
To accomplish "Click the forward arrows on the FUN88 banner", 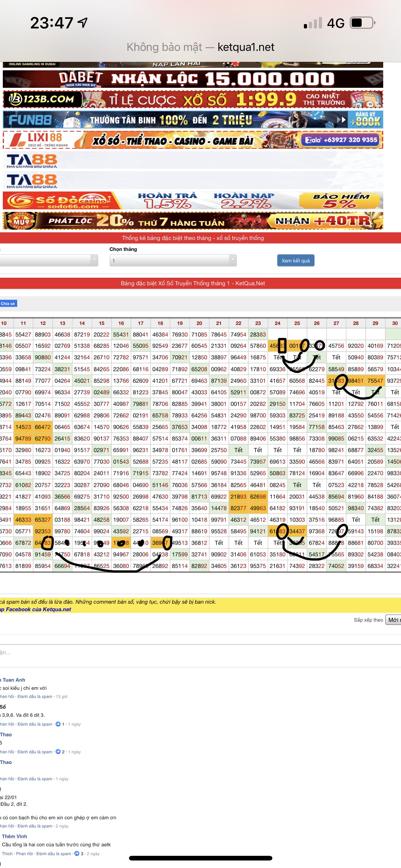I will (341, 120).
